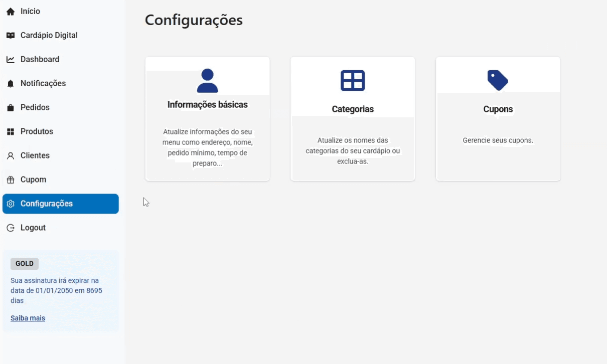Select the Informações básicas card title
Viewport: 607px width, 364px height.
click(x=207, y=105)
